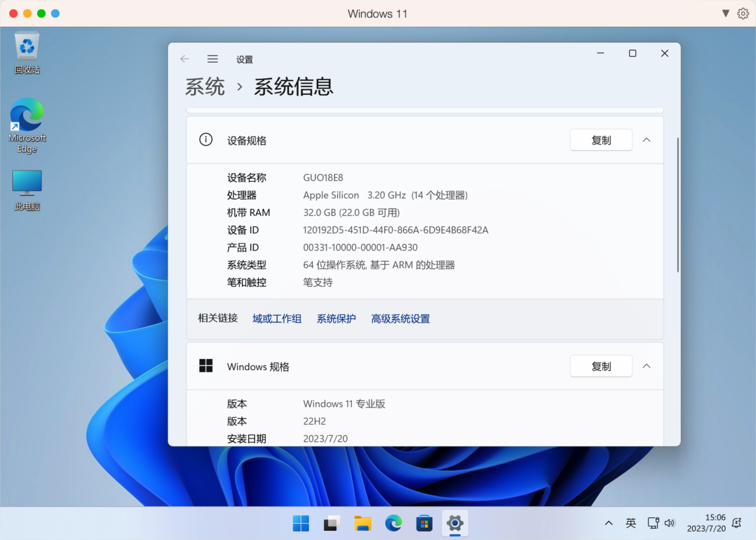Switch the 英 input language indicator
Image resolution: width=756 pixels, height=540 pixels.
tap(630, 523)
